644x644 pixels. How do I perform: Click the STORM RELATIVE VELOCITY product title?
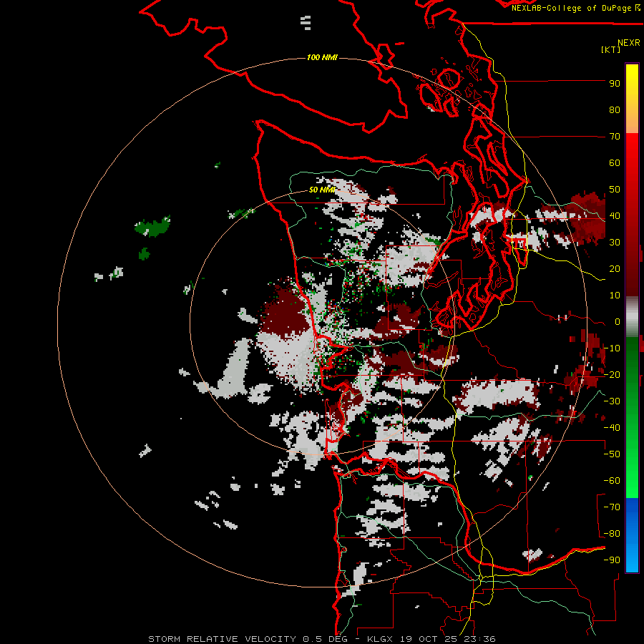click(222, 639)
